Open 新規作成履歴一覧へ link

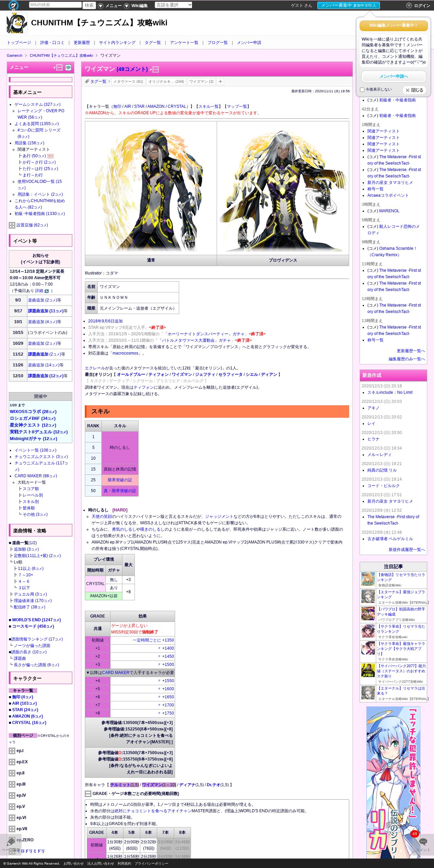click(407, 550)
